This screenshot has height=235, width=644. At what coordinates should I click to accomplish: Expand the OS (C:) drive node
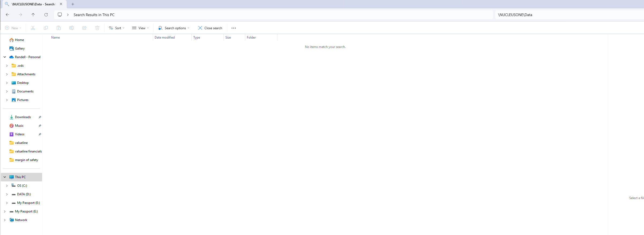point(7,186)
